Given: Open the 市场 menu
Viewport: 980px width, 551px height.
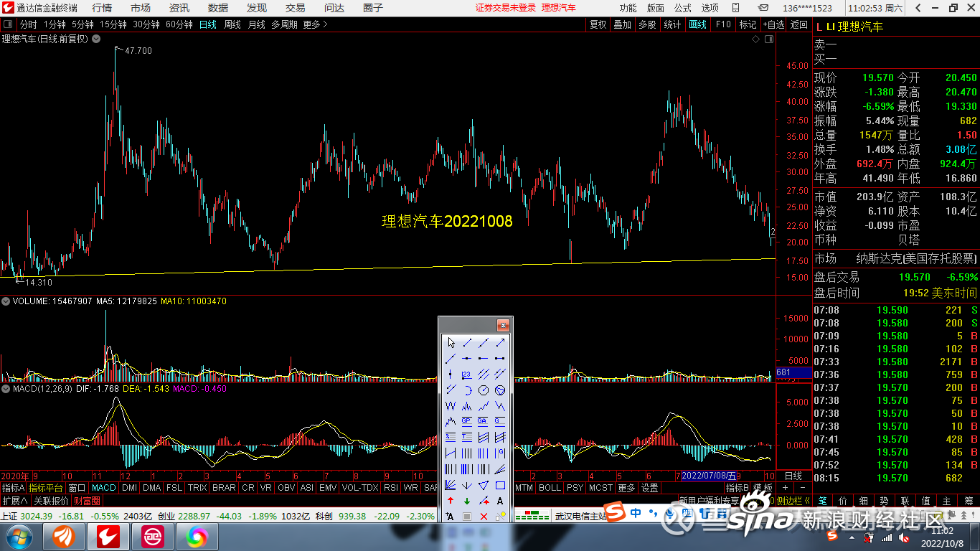Looking at the screenshot, I should pyautogui.click(x=141, y=8).
